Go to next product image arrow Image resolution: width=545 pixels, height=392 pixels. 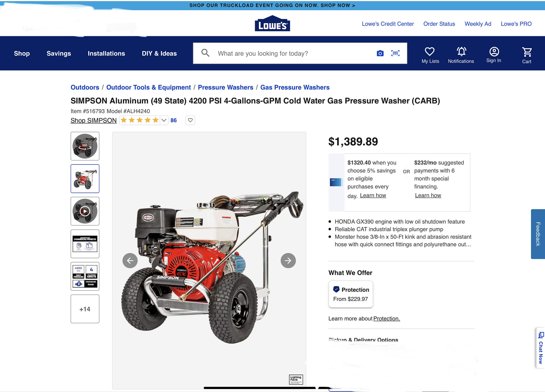tap(288, 260)
